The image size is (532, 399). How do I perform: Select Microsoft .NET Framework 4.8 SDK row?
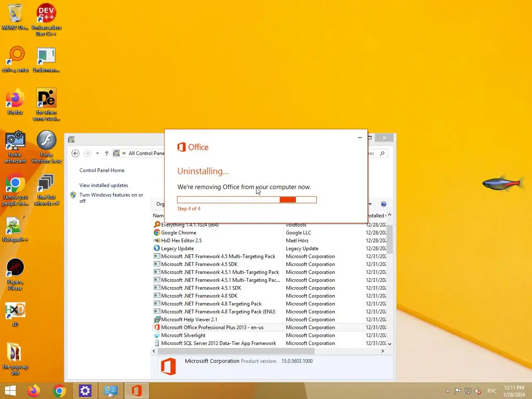pos(199,296)
